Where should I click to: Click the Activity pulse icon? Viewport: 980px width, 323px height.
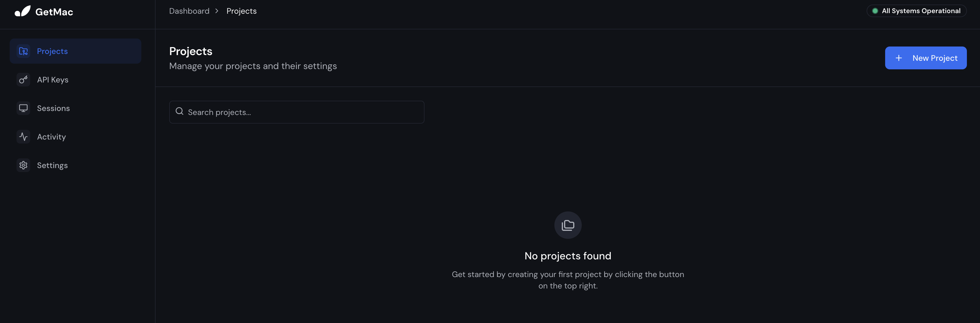click(x=23, y=137)
